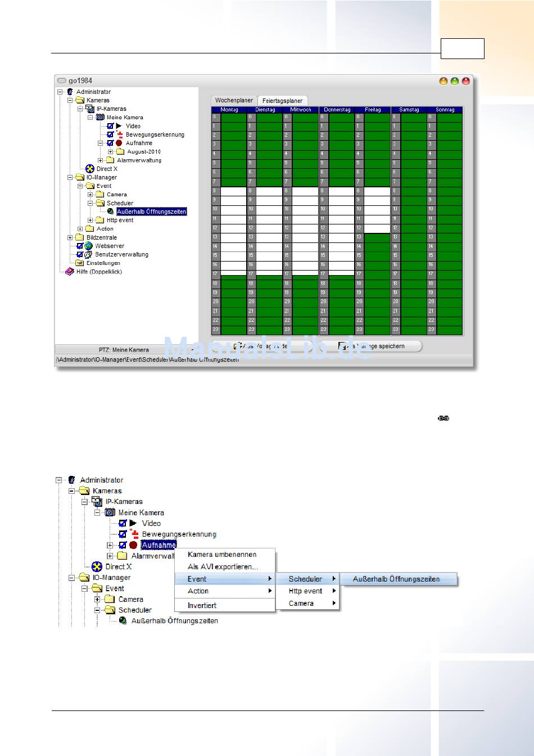Image resolution: width=534 pixels, height=756 pixels.
Task: Open the Action submenu in the context menu
Action: 225,591
